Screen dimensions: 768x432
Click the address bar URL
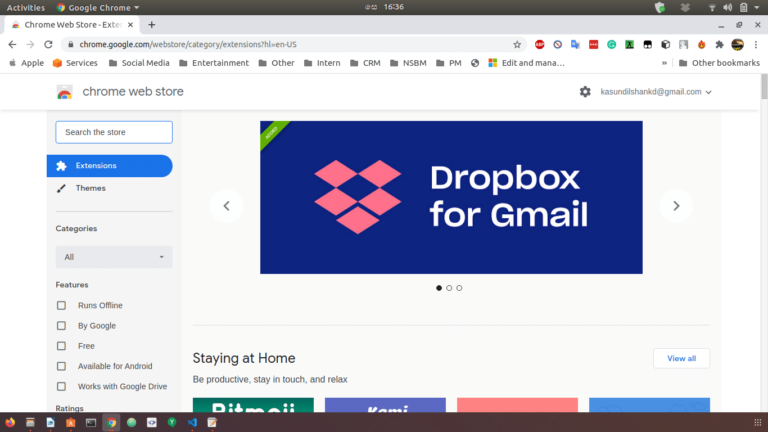[x=188, y=45]
